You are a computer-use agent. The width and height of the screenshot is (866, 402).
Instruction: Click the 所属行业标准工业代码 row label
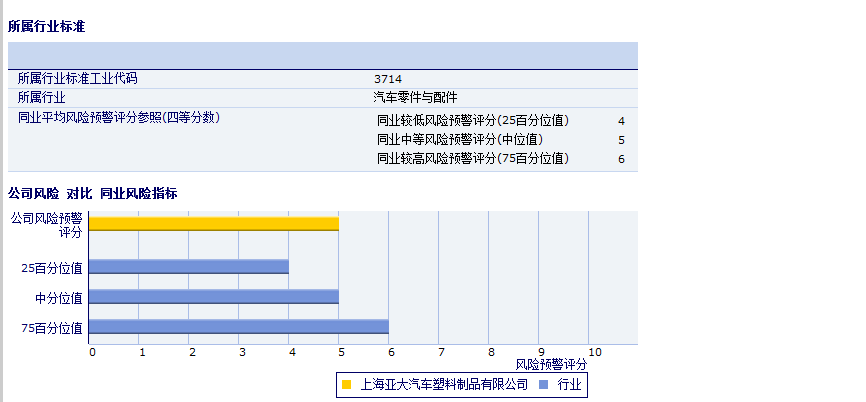77,78
